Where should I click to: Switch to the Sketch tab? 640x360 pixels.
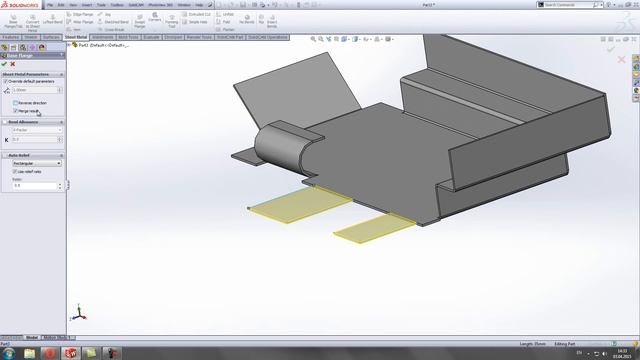coord(31,37)
